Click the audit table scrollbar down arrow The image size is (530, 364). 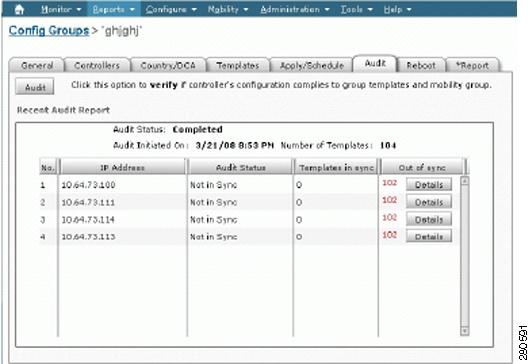point(465,331)
